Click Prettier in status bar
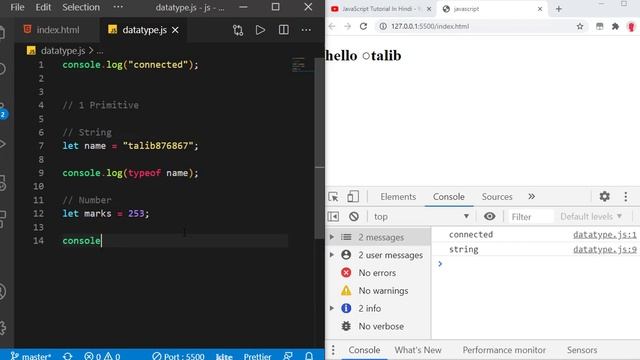This screenshot has width=640, height=360. pos(257,356)
